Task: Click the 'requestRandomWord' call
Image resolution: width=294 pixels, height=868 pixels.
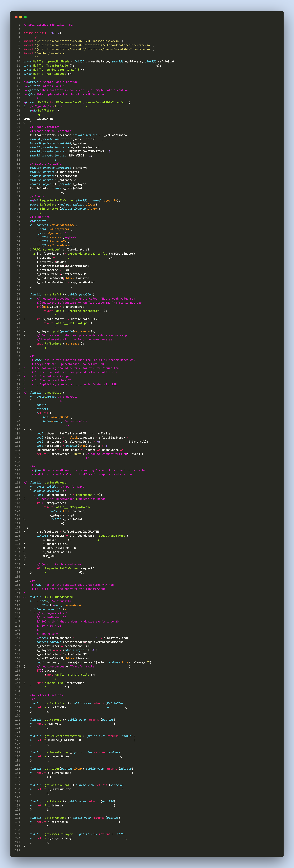Action: [x=111, y=536]
